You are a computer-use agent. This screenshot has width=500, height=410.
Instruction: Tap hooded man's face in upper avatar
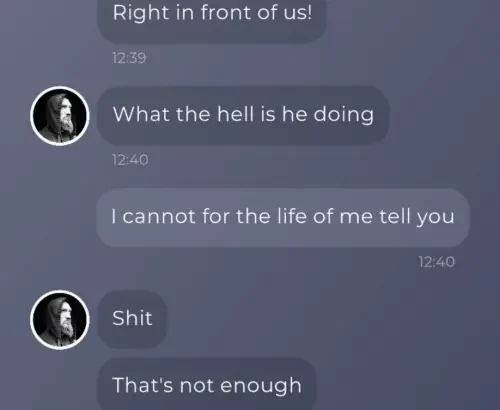pos(66,116)
